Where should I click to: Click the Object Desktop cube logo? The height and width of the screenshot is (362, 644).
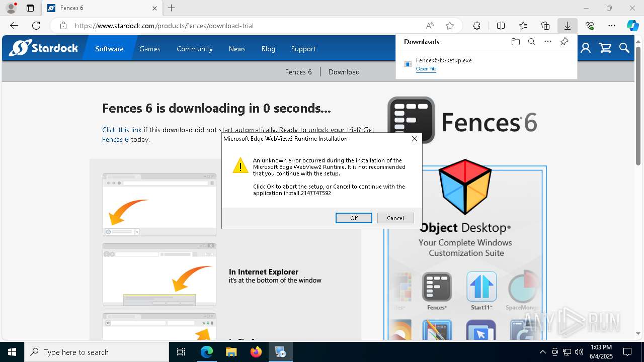(x=465, y=187)
